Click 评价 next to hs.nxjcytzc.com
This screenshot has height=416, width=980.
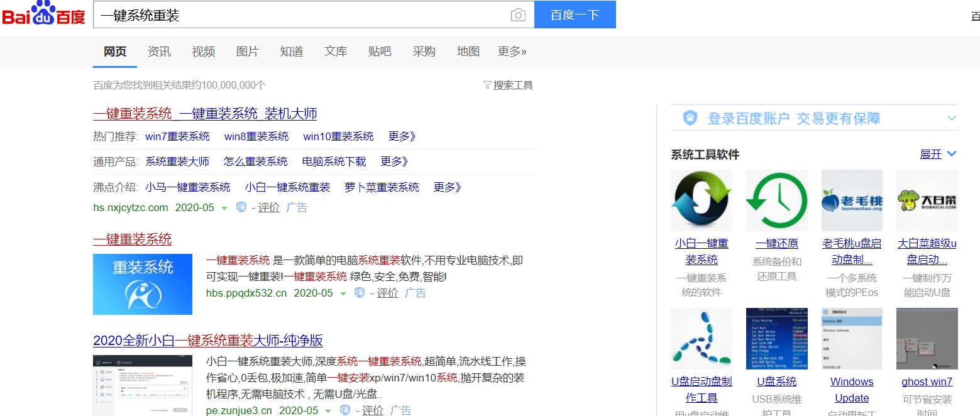pyautogui.click(x=269, y=207)
